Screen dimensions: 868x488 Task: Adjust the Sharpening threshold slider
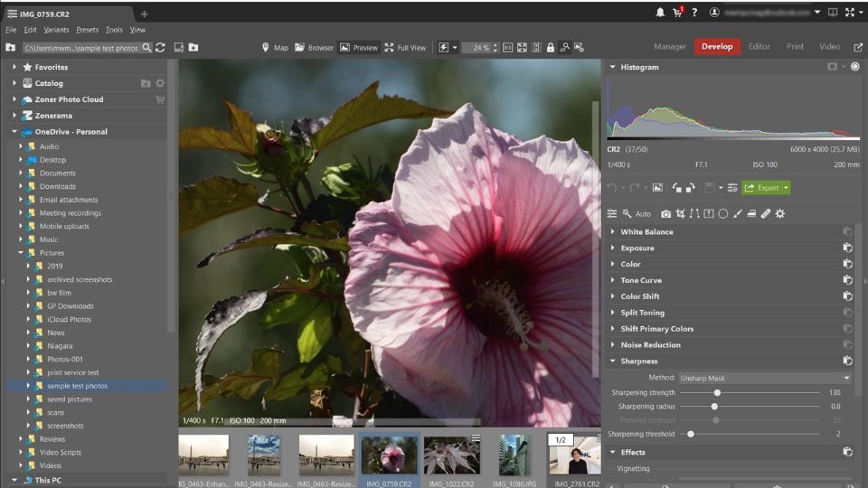(690, 434)
